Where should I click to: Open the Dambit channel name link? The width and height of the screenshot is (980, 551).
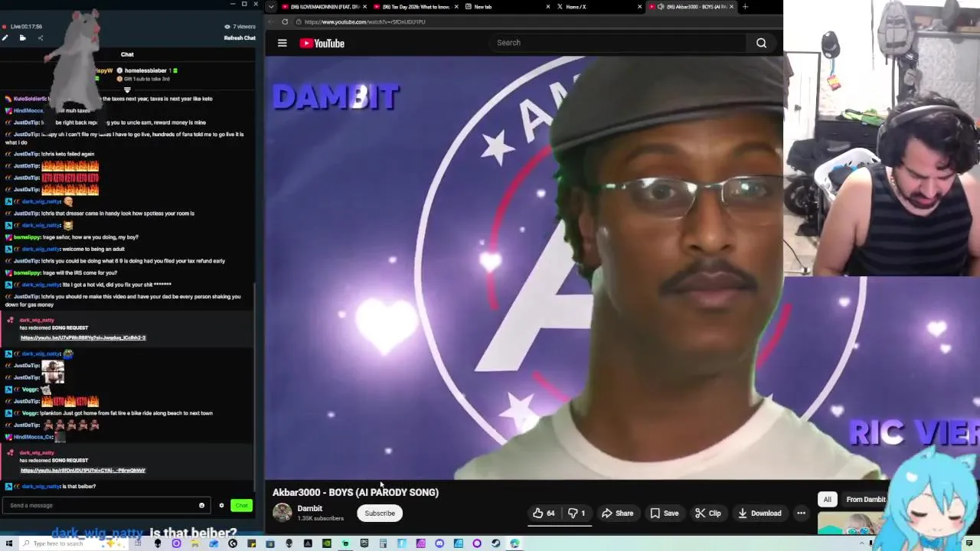click(309, 508)
